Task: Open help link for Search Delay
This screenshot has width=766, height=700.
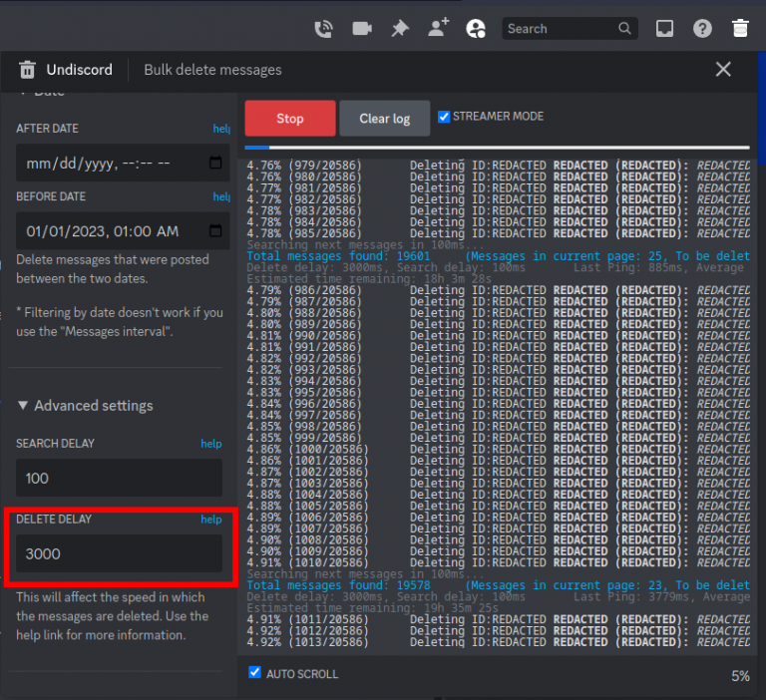Action: pyautogui.click(x=211, y=444)
